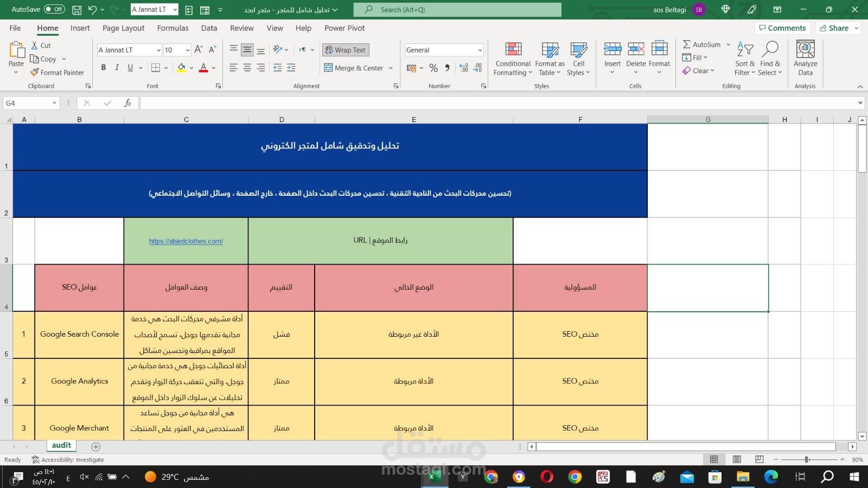This screenshot has height=488, width=868.
Task: Expand the Name Box dropdown
Action: pyautogui.click(x=54, y=103)
